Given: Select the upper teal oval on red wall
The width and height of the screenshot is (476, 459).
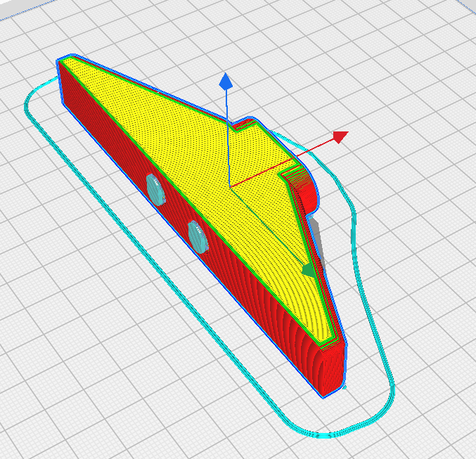Looking at the screenshot, I should pyautogui.click(x=155, y=190).
